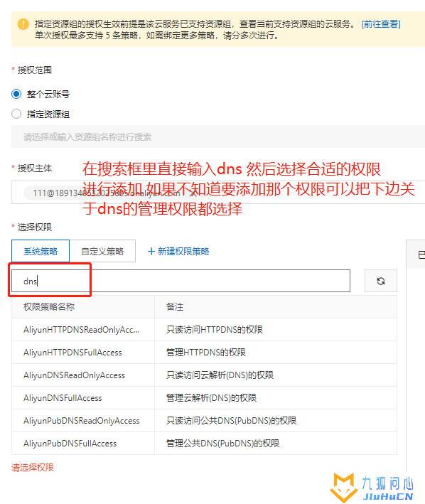Viewport: 425px width, 504px height.
Task: Click the 只读访问云解析(DNS)的权限 remark
Action: point(220,375)
